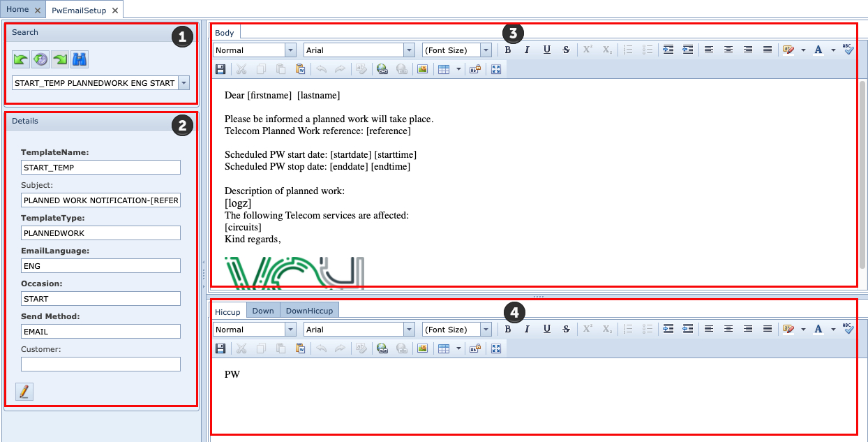Click the edit pencil icon in the Details panel

click(24, 392)
